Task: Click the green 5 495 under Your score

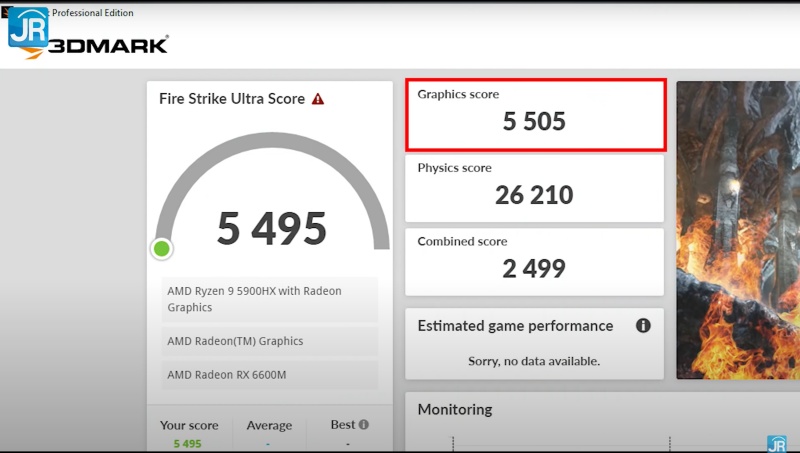Action: (187, 444)
